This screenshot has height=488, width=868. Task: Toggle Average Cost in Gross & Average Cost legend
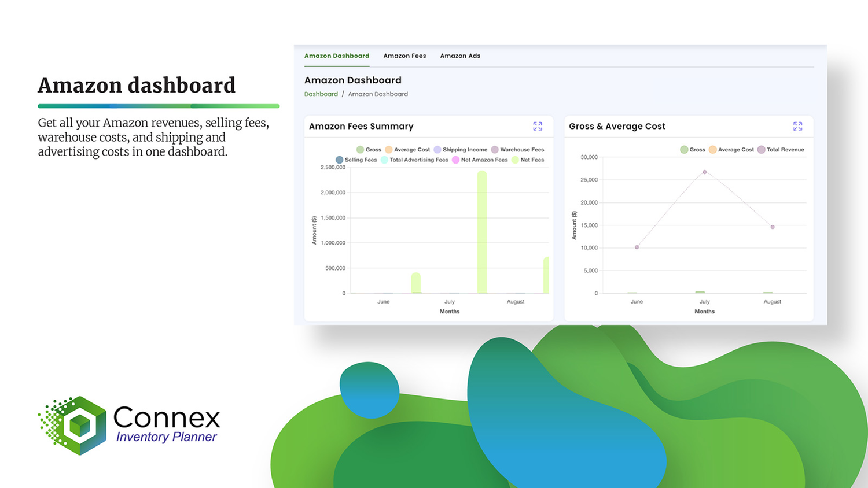click(731, 150)
